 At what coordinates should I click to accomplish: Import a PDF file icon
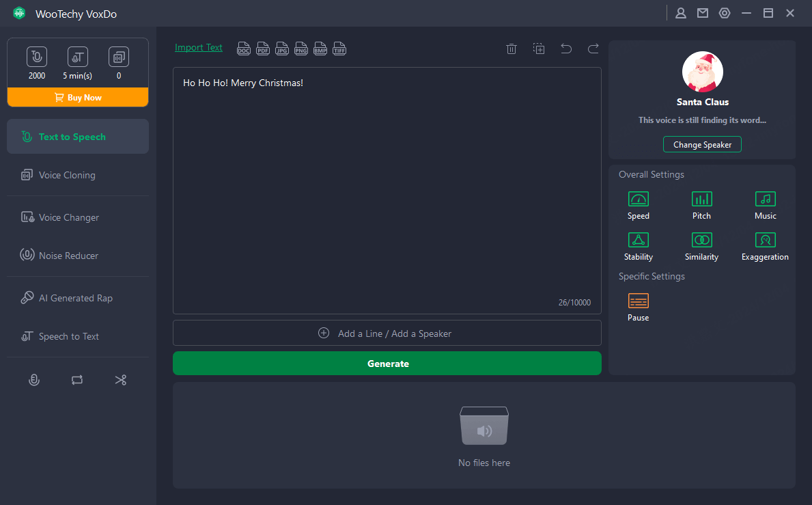(x=263, y=49)
